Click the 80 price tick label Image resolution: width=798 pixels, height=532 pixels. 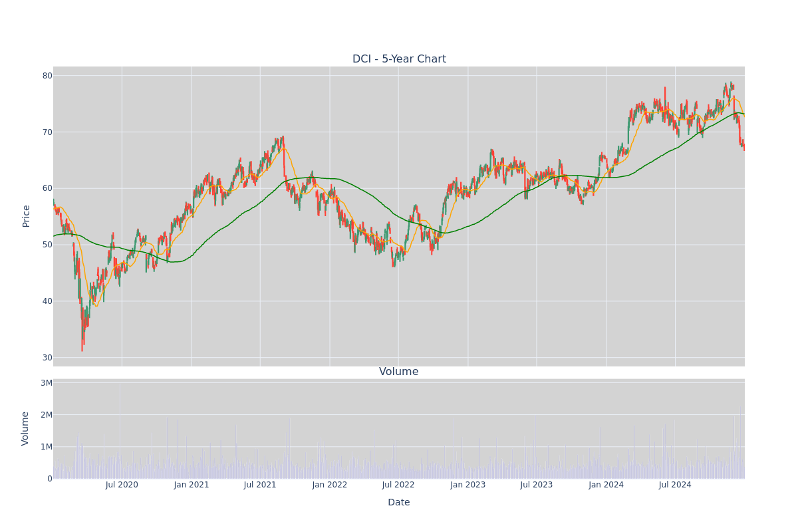pyautogui.click(x=47, y=76)
